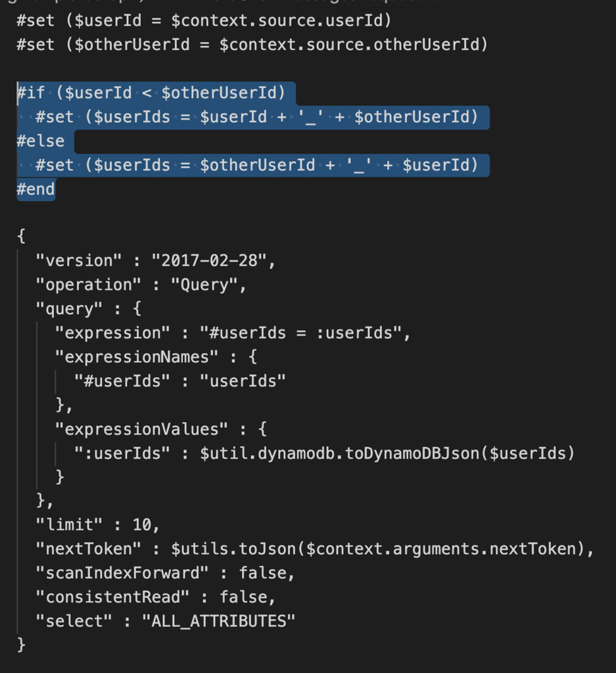This screenshot has height=673, width=616.
Task: Click the #end directive
Action: (x=36, y=189)
